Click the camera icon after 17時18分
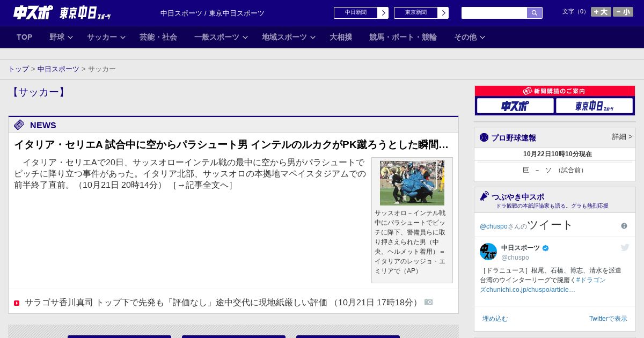The width and height of the screenshot is (644, 338). 428,302
